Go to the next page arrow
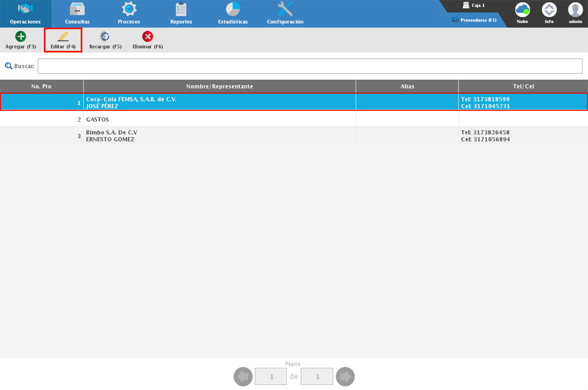 coord(345,376)
